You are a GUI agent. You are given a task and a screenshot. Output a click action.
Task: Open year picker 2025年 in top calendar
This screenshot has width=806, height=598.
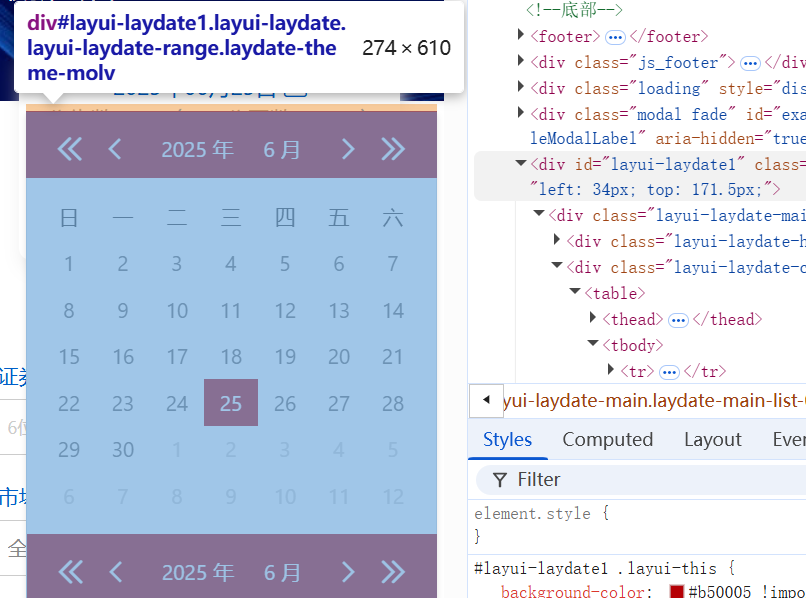198,150
